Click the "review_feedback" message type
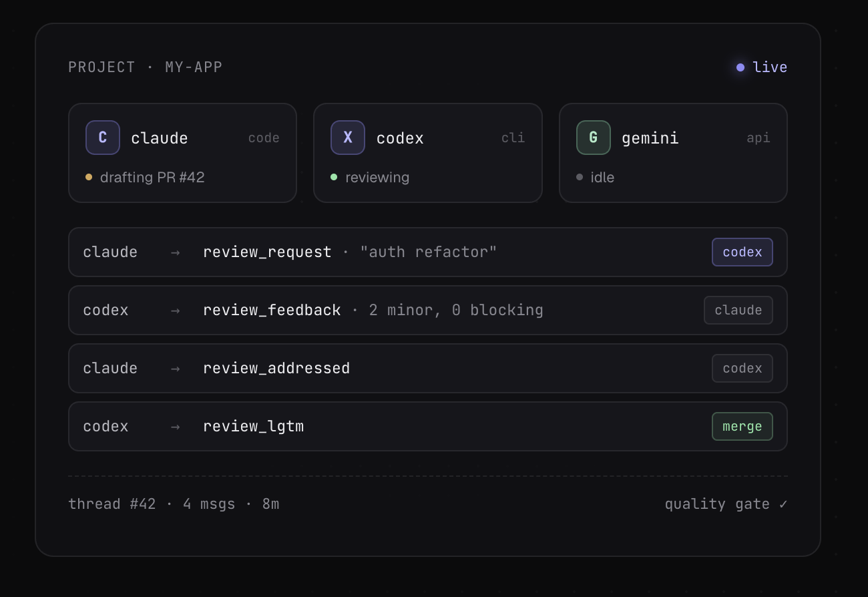The height and width of the screenshot is (597, 868). (272, 311)
